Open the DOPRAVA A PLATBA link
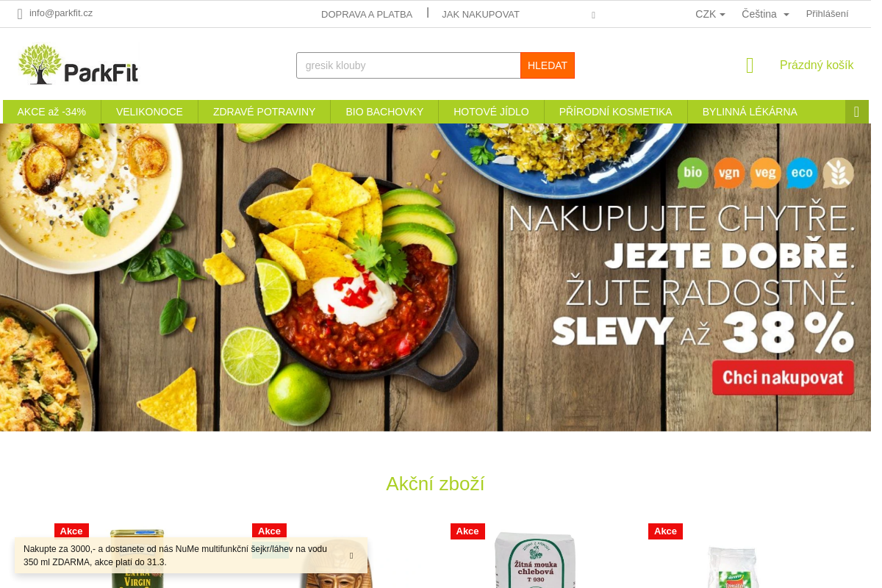This screenshot has width=882, height=588. coord(367,14)
